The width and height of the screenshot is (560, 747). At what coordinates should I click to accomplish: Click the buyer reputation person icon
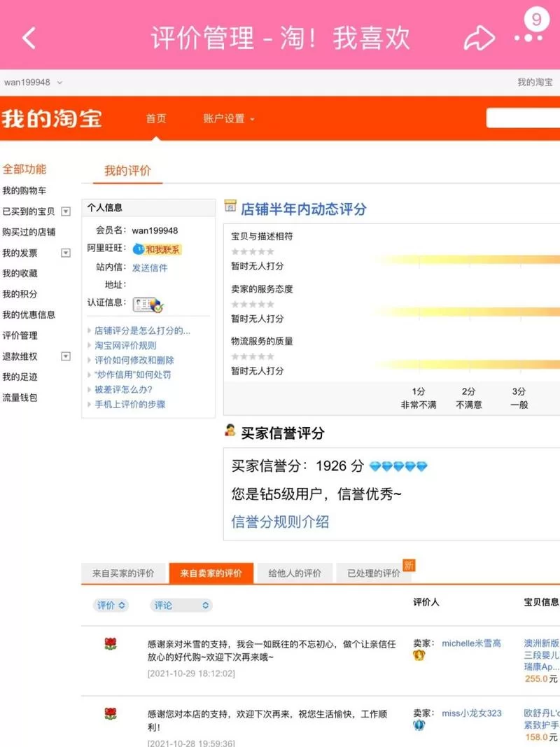click(x=230, y=430)
